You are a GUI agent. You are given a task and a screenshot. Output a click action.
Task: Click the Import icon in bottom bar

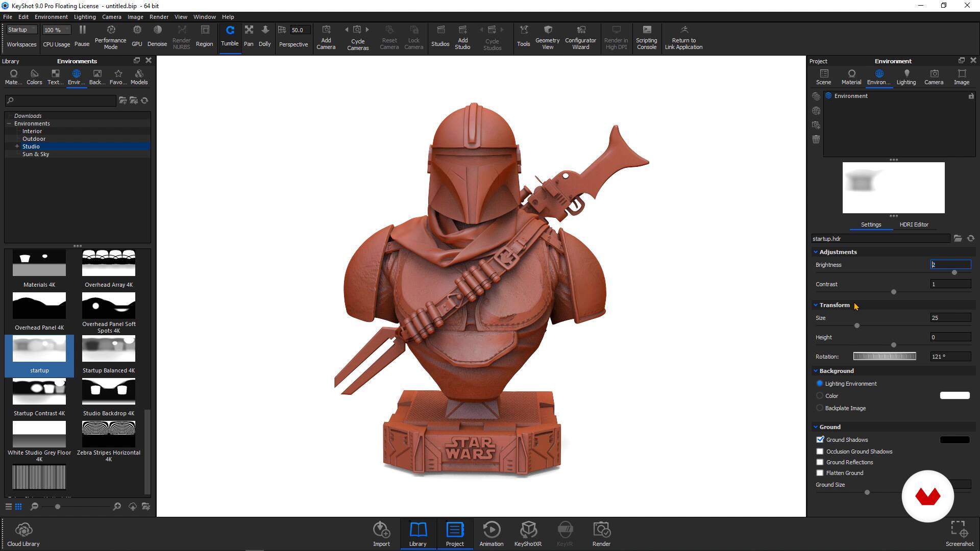point(381,530)
